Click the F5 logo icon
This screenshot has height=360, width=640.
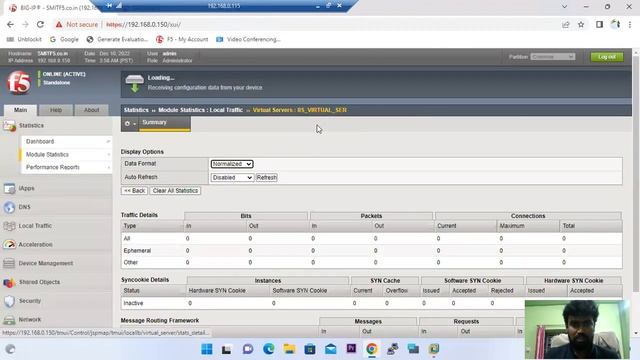click(18, 83)
